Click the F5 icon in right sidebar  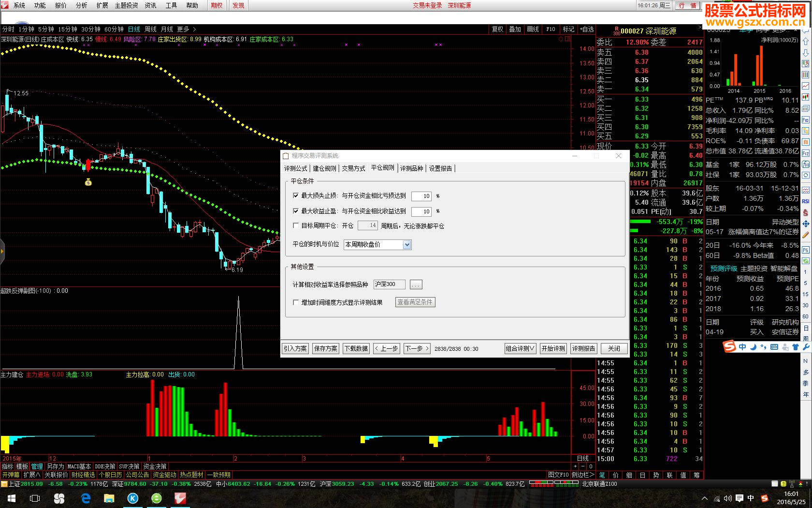click(x=806, y=250)
